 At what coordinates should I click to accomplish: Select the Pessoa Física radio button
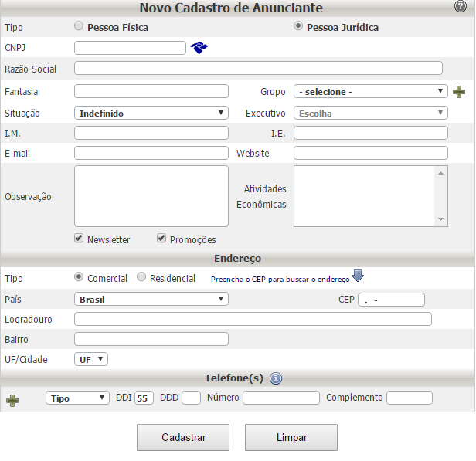(x=79, y=26)
